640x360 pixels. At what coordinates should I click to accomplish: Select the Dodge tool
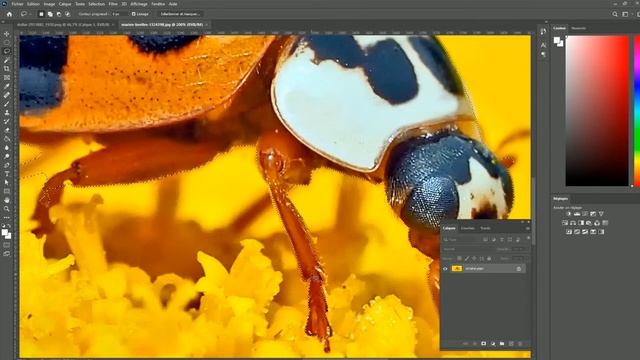[x=7, y=156]
